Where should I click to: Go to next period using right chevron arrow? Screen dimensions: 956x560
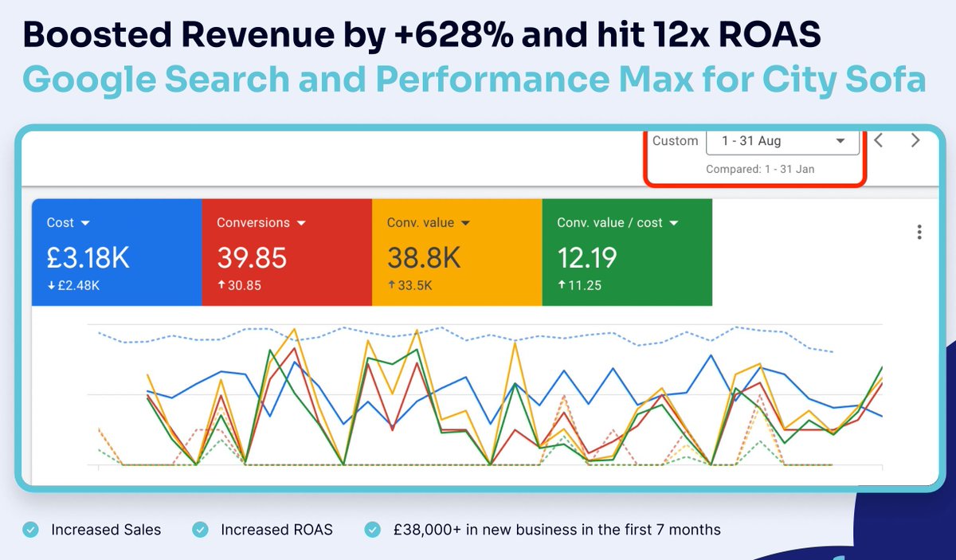tap(915, 140)
